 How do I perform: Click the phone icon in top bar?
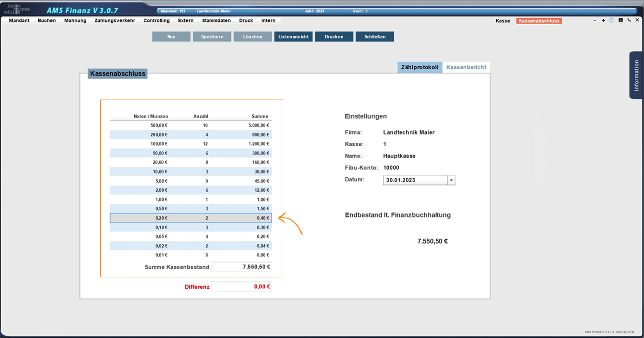tap(629, 20)
